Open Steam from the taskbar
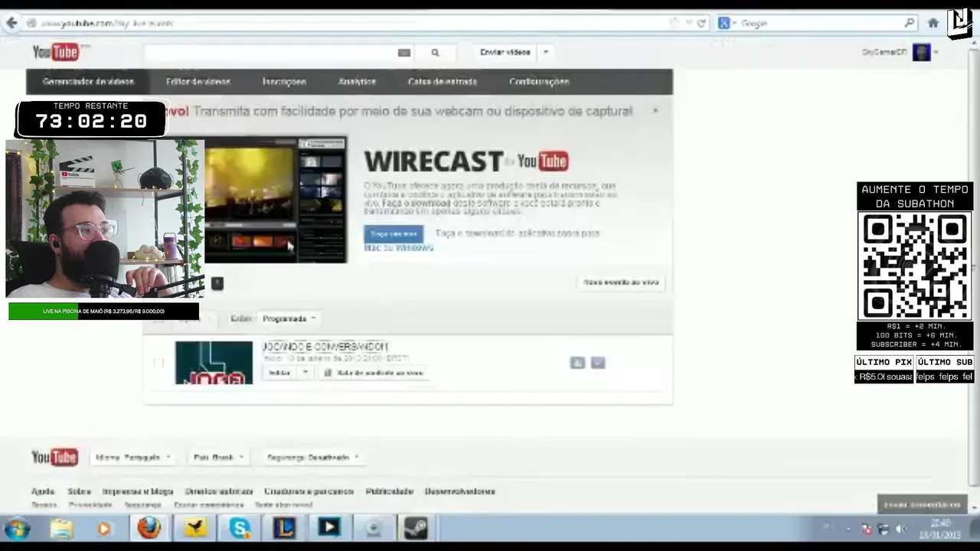The height and width of the screenshot is (551, 980). (x=416, y=528)
